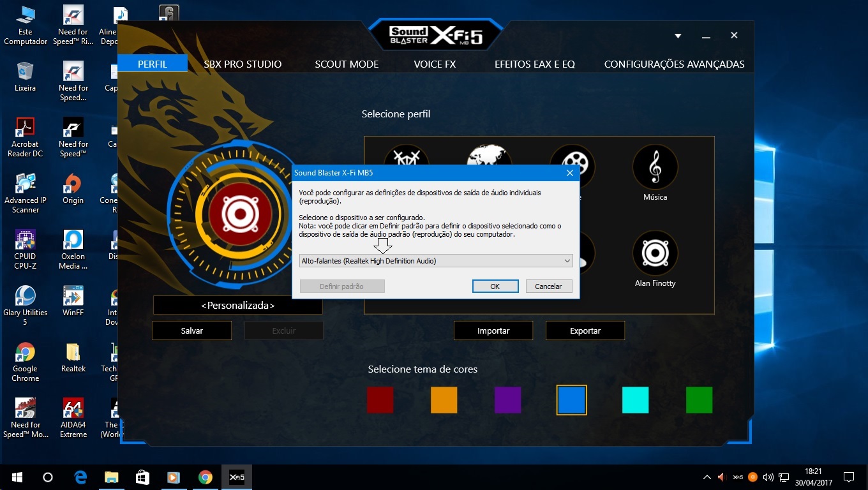Confirm dialog with OK button

pos(495,286)
